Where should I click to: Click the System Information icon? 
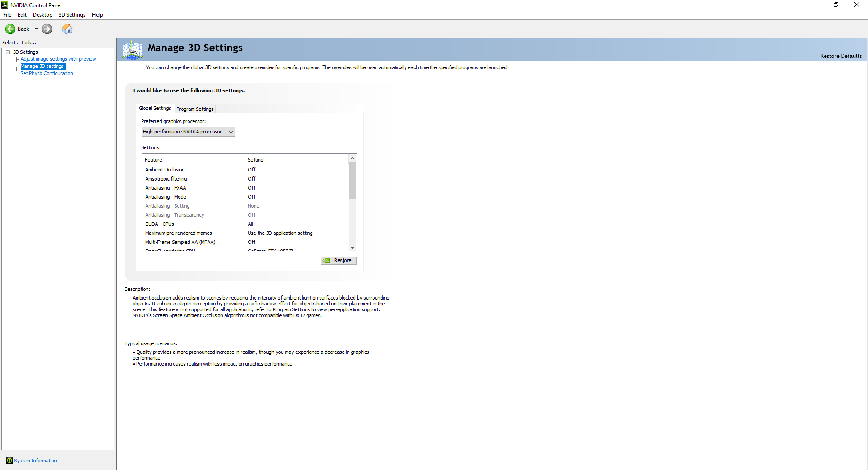[x=9, y=461]
